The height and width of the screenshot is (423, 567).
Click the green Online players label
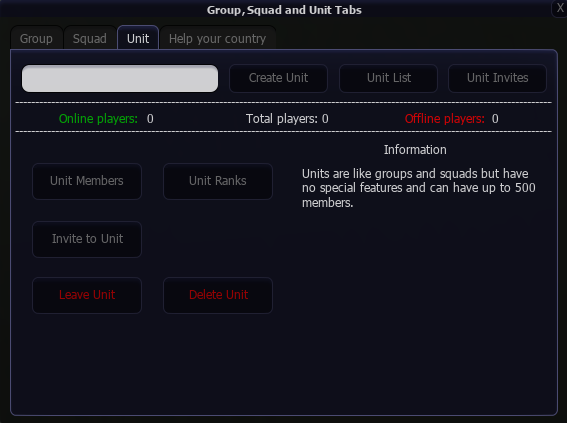[98, 119]
